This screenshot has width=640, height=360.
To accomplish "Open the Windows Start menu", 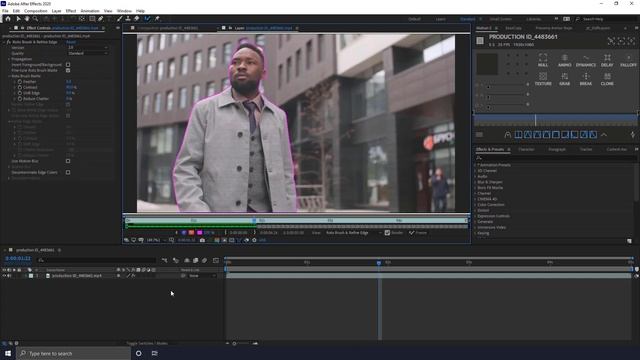I will pos(8,353).
